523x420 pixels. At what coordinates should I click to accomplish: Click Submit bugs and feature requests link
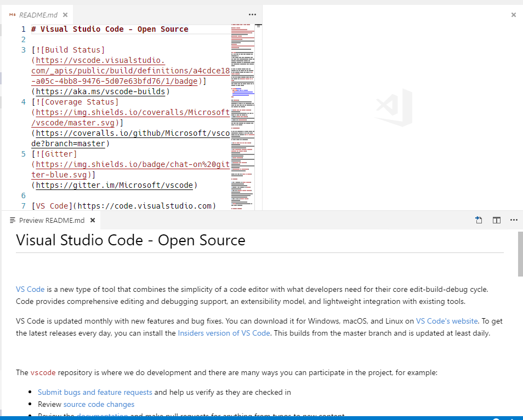pyautogui.click(x=94, y=392)
